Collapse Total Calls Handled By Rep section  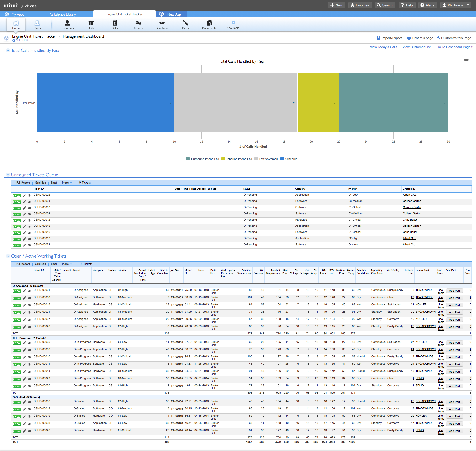click(8, 51)
